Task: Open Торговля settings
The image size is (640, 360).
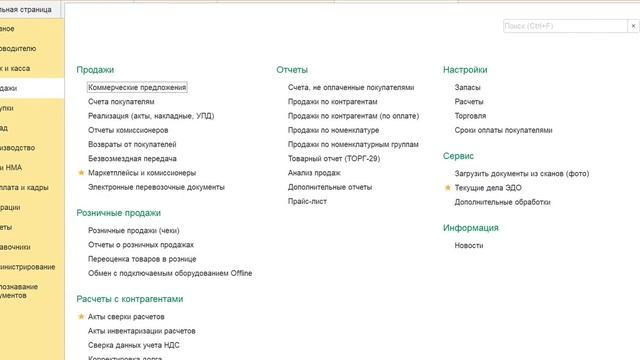Action: click(x=470, y=116)
